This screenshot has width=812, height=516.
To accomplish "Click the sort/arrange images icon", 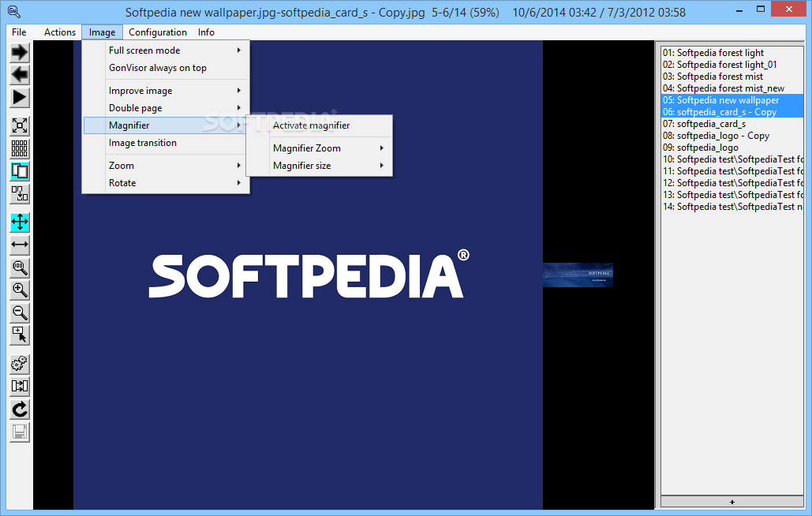I will (x=20, y=194).
